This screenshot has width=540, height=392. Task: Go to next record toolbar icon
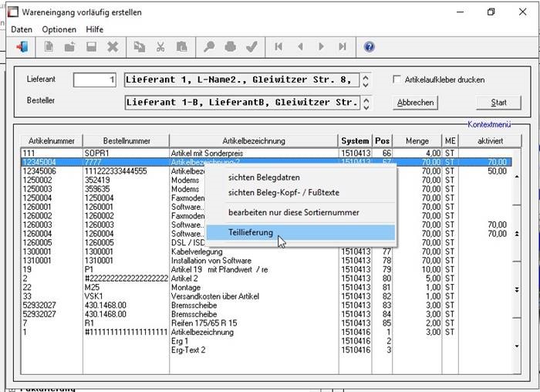point(321,46)
